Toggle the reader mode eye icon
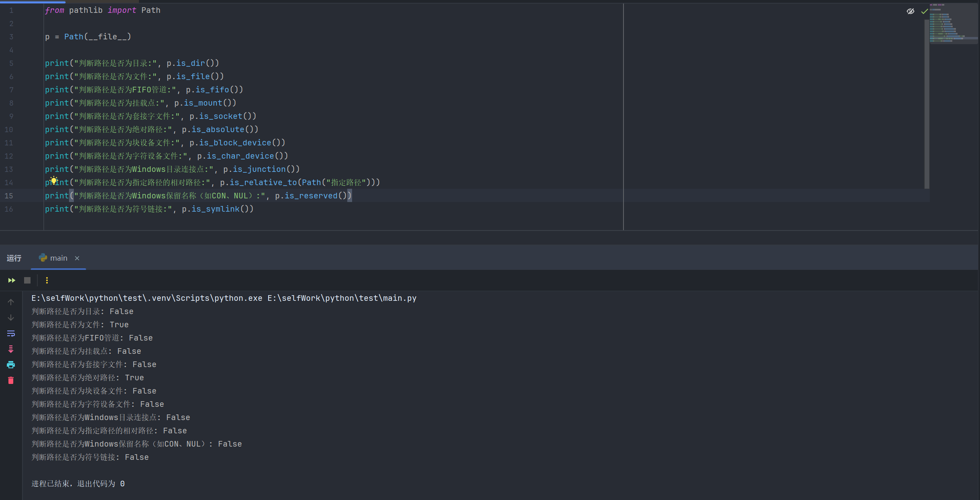 [911, 11]
